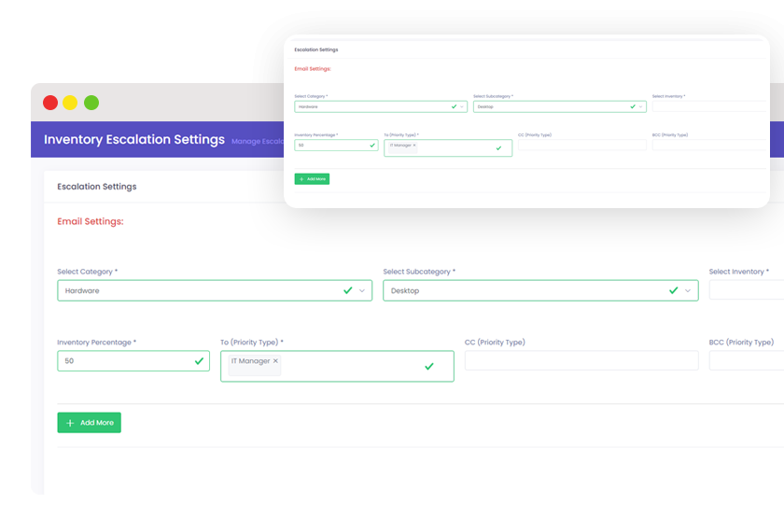Open the Desktop subcategory dropdown in the overlay window
The image size is (784, 532).
(560, 106)
